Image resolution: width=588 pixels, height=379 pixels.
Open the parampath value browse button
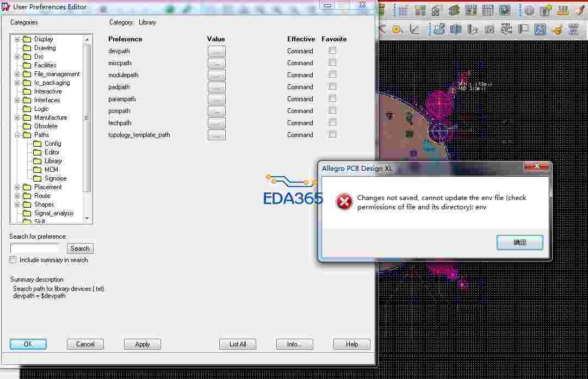pos(216,100)
